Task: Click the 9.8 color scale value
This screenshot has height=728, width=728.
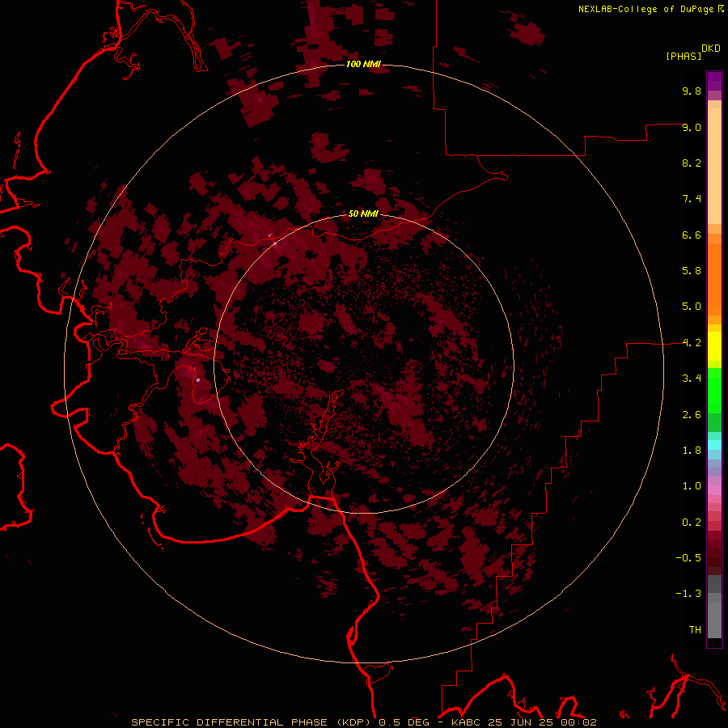Action: [692, 91]
